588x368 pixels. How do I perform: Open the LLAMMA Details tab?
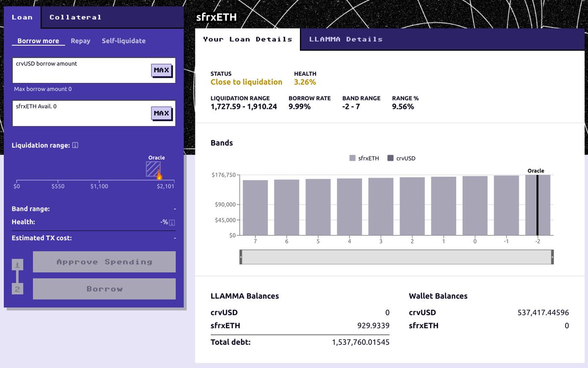pyautogui.click(x=345, y=39)
